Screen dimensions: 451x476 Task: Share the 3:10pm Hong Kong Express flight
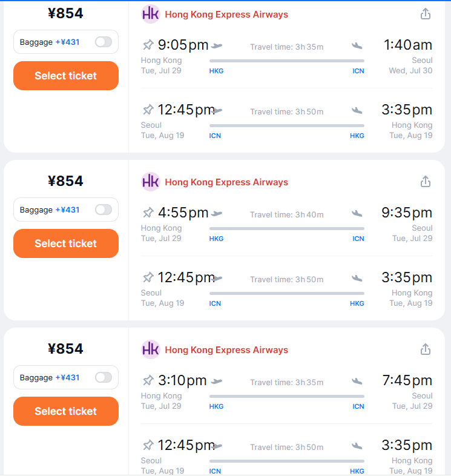[426, 349]
